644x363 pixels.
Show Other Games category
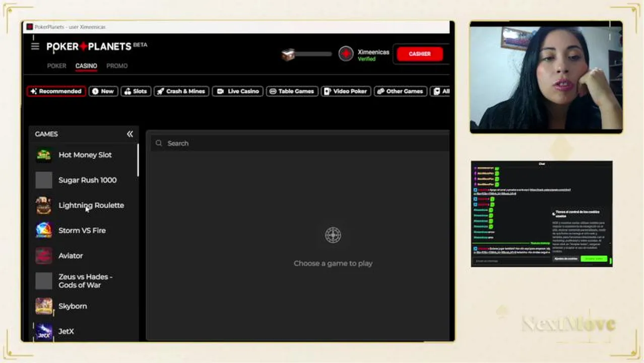click(x=400, y=91)
